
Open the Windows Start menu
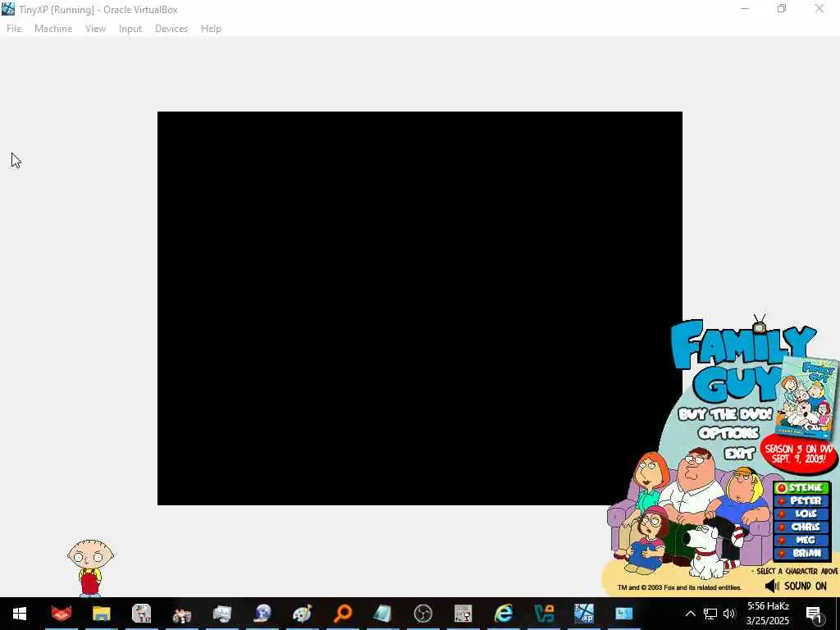20,614
